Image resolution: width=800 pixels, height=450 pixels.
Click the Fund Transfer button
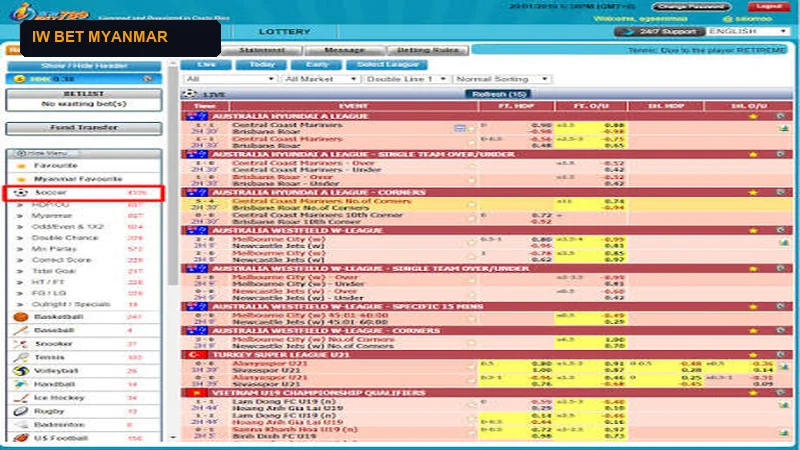84,128
